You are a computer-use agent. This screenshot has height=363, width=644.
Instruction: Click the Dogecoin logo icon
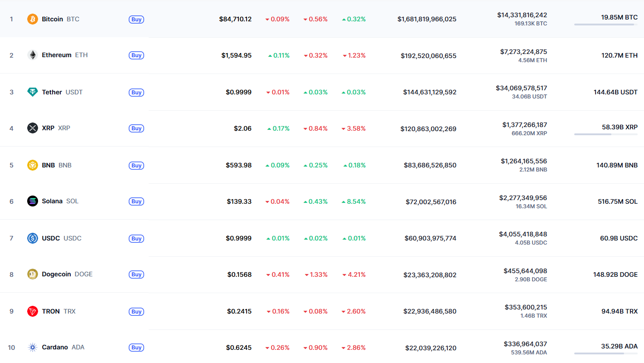(x=32, y=274)
